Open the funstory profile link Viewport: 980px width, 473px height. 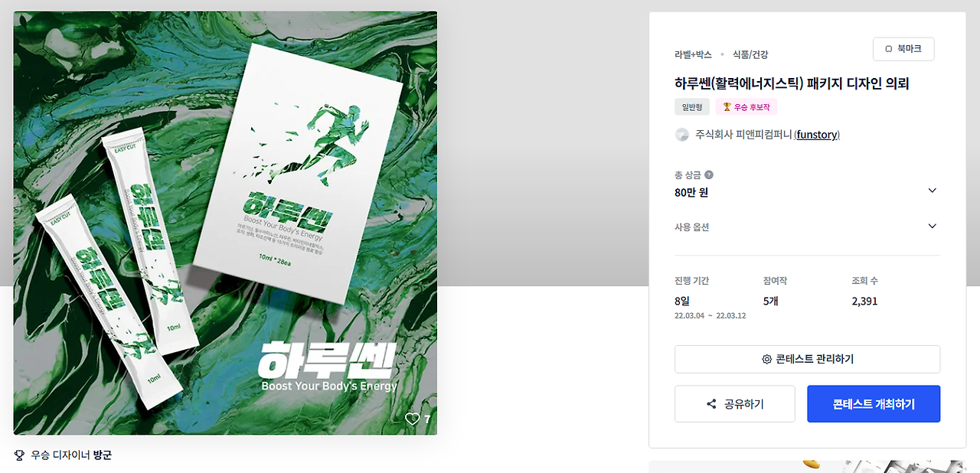817,135
